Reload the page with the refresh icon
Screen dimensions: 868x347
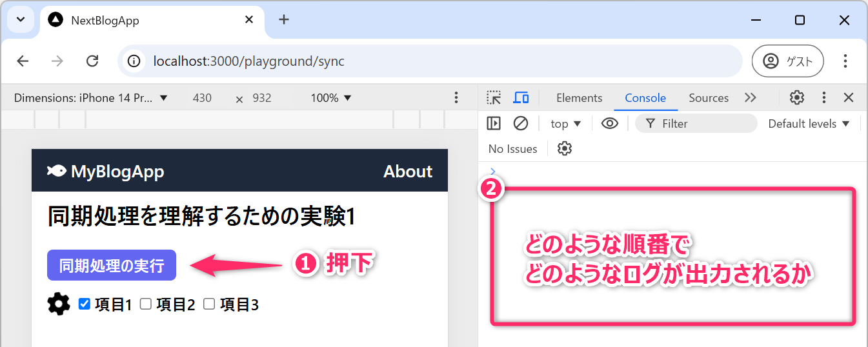pos(92,61)
